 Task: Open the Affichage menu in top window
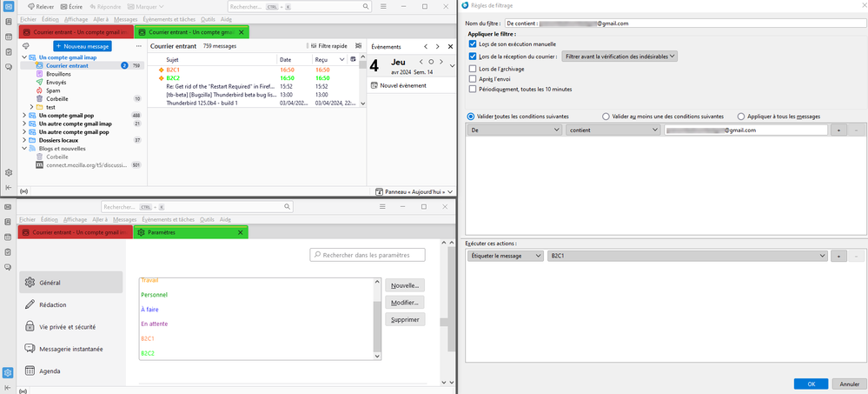pos(76,19)
